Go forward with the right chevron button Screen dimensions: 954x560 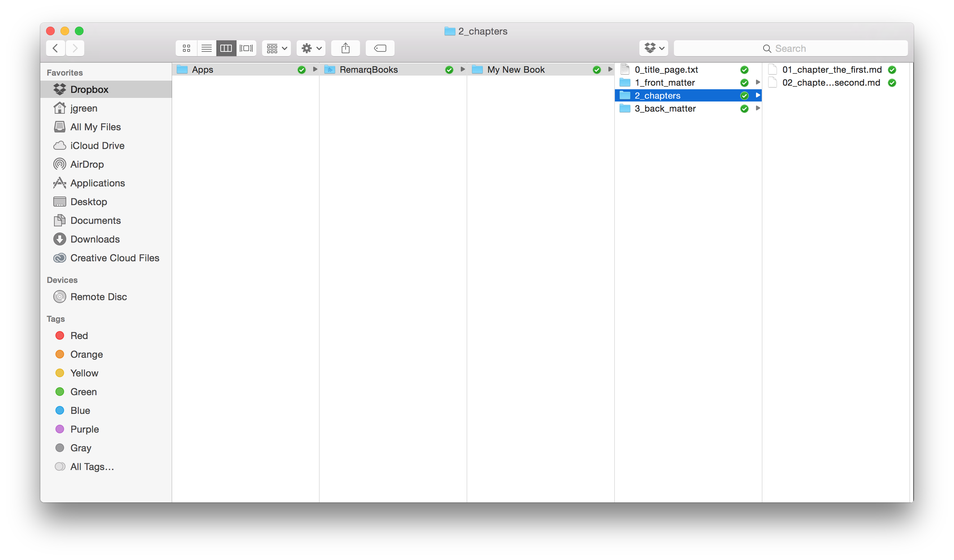[75, 48]
